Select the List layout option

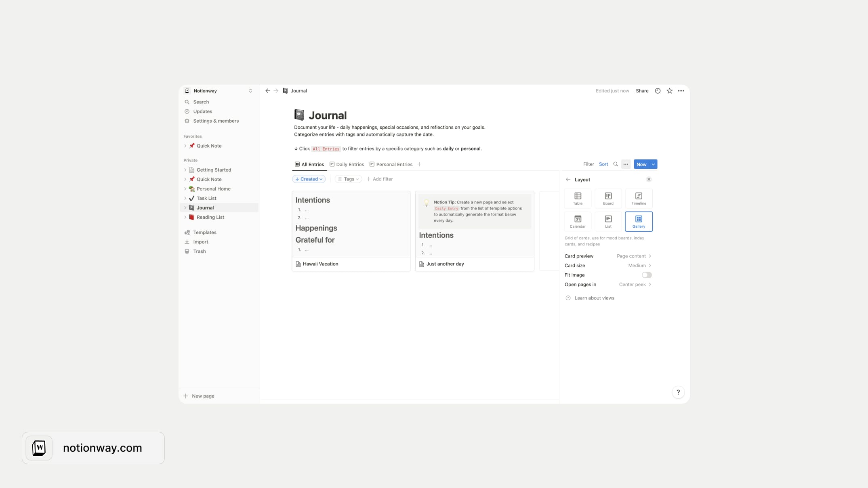(608, 221)
